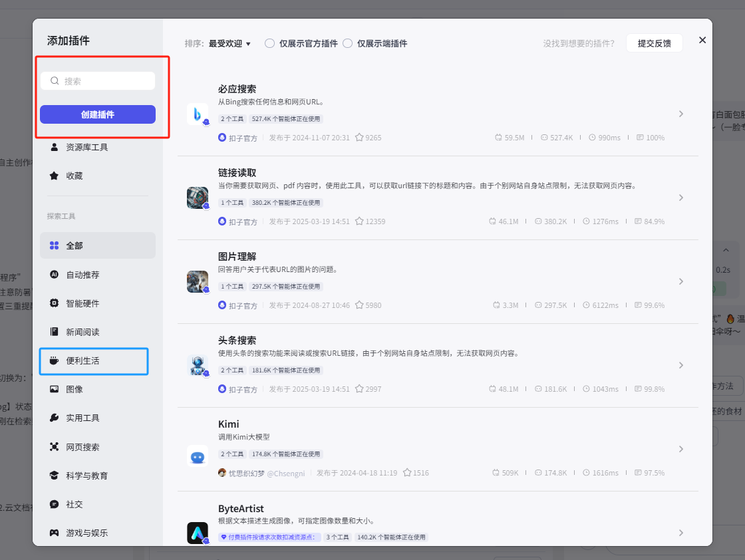Favorite 必应搜索 using the star icon

click(x=359, y=138)
